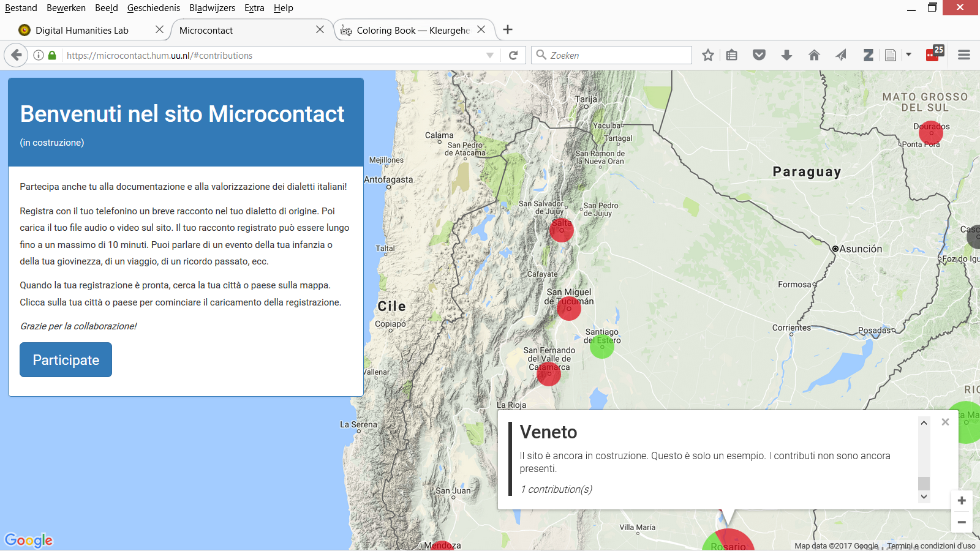
Task: Click the address bar URL field
Action: (x=273, y=55)
